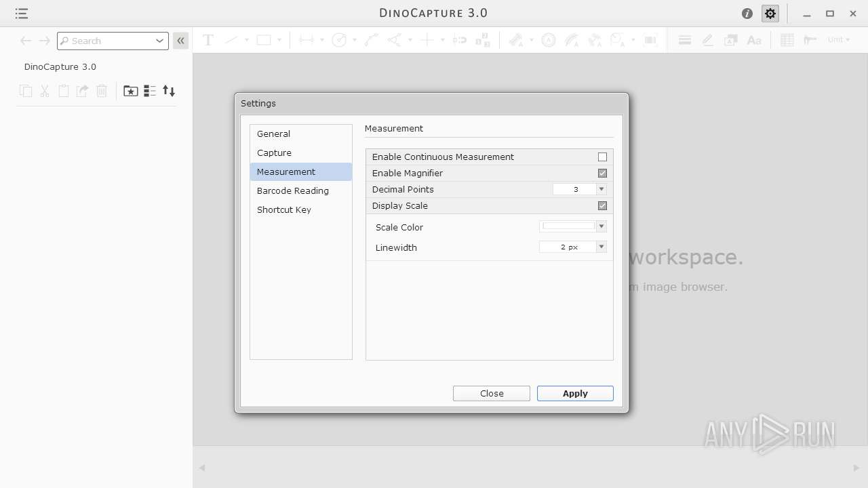
Task: Click the sort arrows icon
Action: [x=169, y=91]
